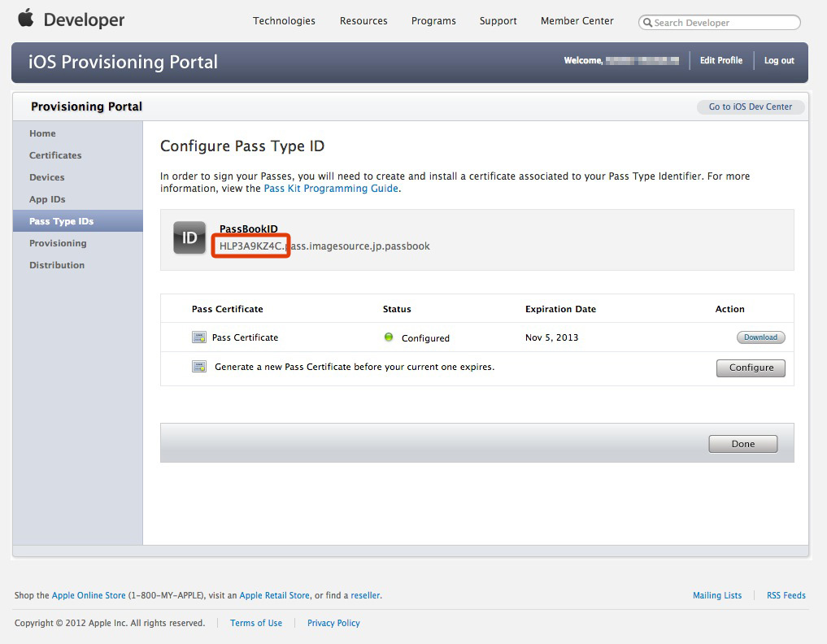Click the Apple logo icon
Image resolution: width=827 pixels, height=644 pixels.
pyautogui.click(x=26, y=17)
